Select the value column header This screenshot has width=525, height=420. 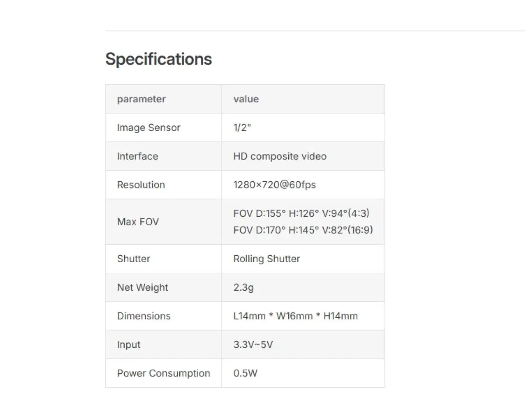pos(246,99)
